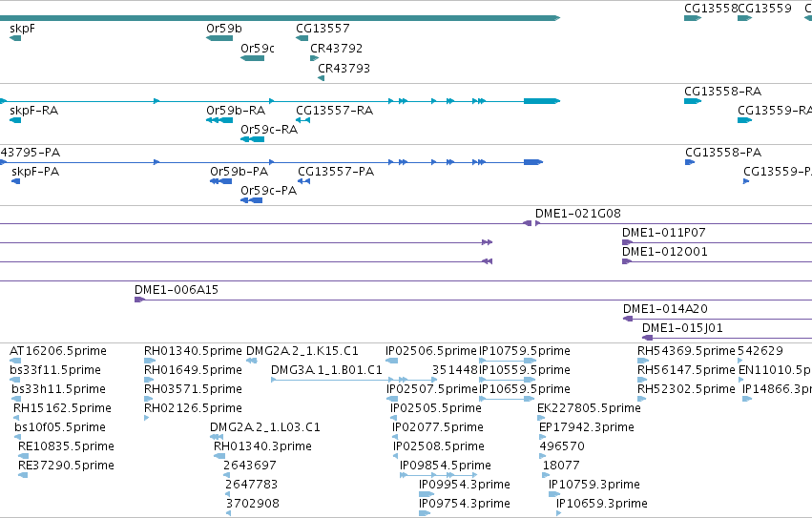Select the CG13558 gene label

[710, 9]
